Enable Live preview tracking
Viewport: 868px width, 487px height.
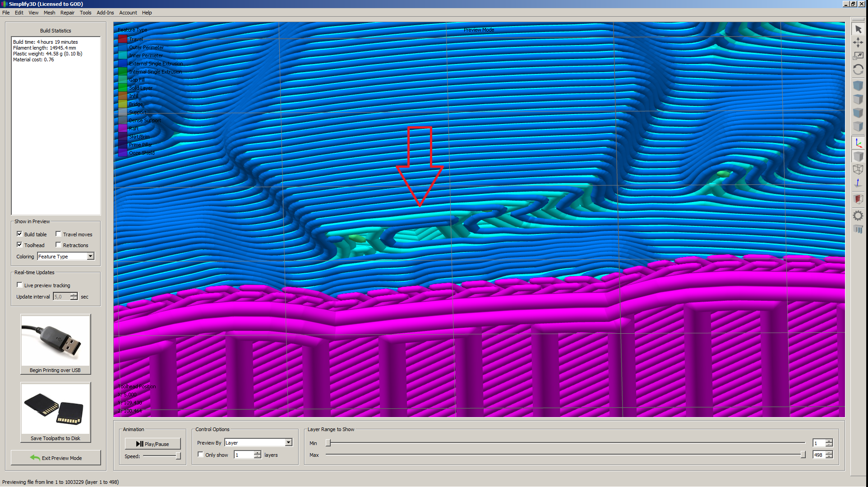pos(19,285)
